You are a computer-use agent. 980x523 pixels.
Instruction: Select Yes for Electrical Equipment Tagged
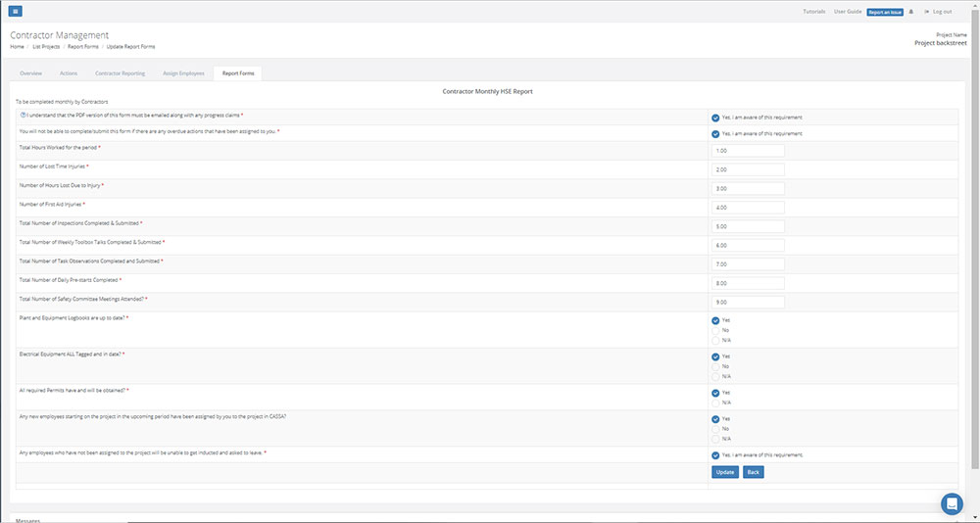pyautogui.click(x=715, y=357)
